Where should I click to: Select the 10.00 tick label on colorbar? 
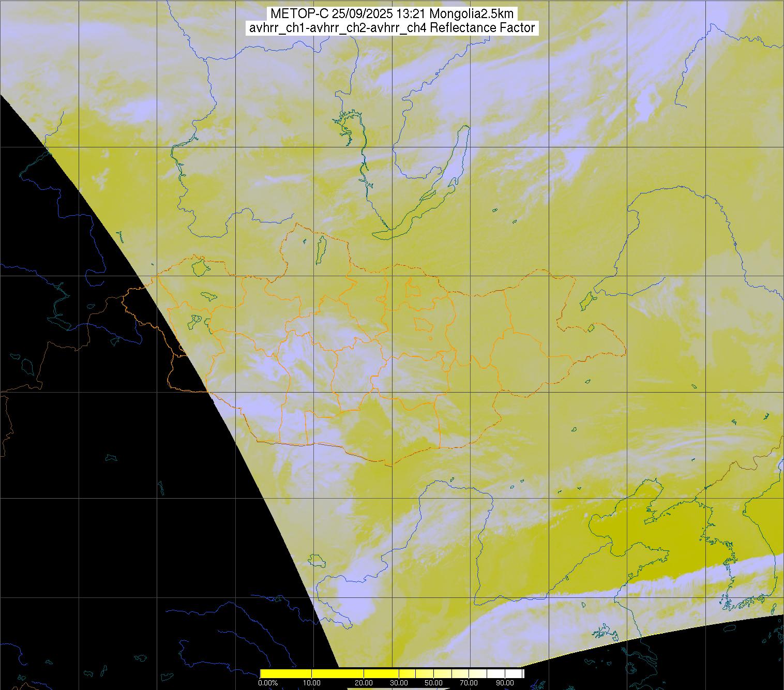point(312,683)
